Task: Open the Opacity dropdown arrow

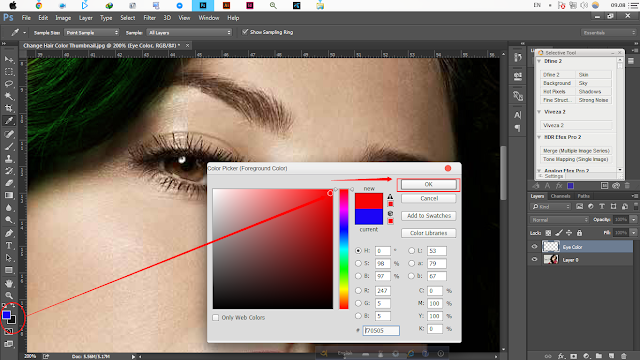Action: pyautogui.click(x=633, y=220)
